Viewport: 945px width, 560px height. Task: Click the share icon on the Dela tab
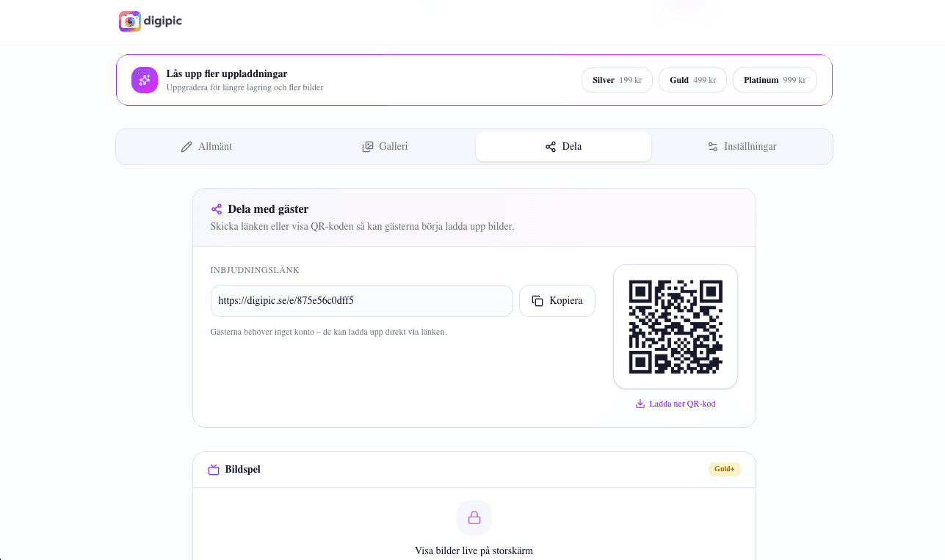(x=551, y=146)
